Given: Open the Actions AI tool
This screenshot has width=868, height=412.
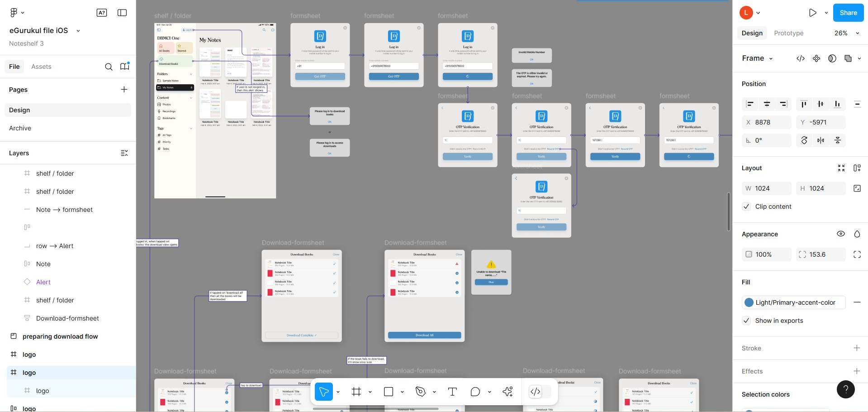Looking at the screenshot, I should (x=508, y=392).
